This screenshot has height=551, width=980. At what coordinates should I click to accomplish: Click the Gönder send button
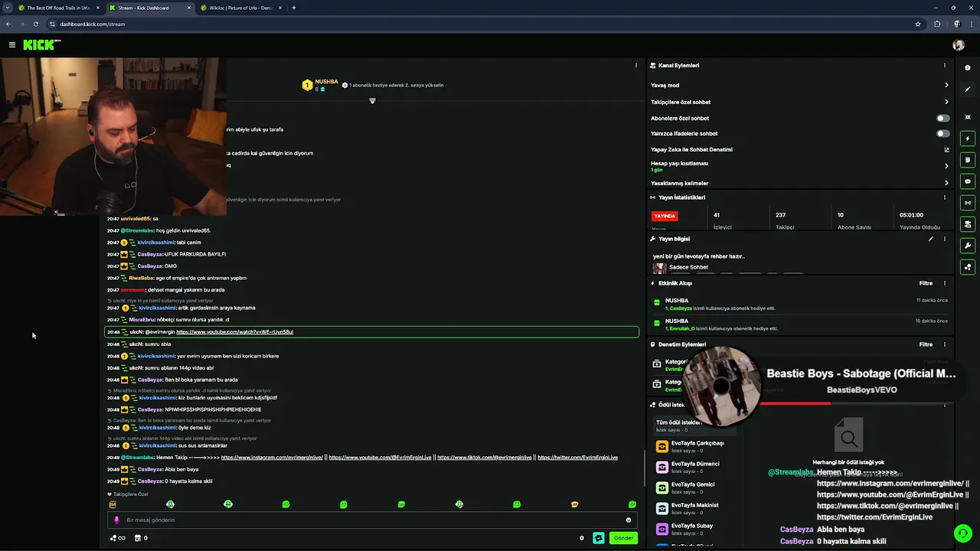coord(623,538)
